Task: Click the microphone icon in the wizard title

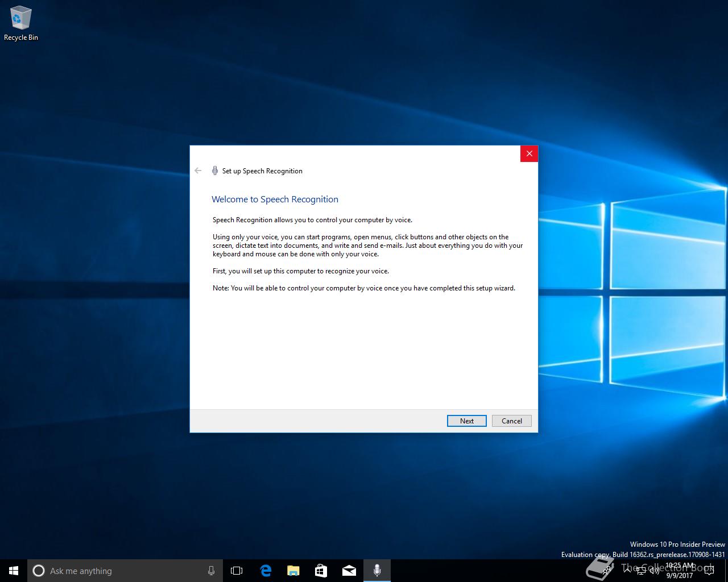Action: (x=215, y=171)
